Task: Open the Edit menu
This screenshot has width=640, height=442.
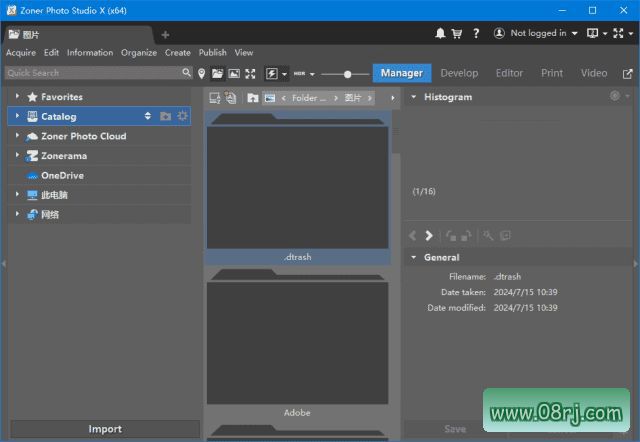Action: click(x=51, y=53)
